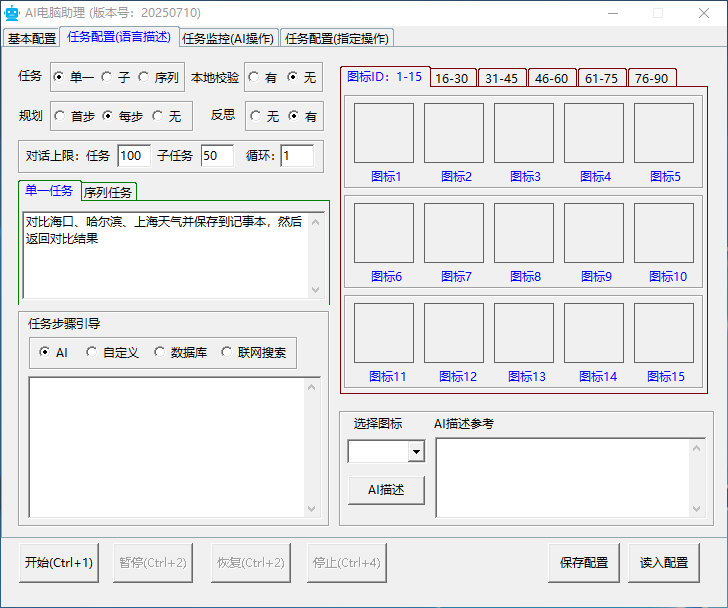Click the 图标13 icon slot
728x608 pixels.
pyautogui.click(x=524, y=333)
